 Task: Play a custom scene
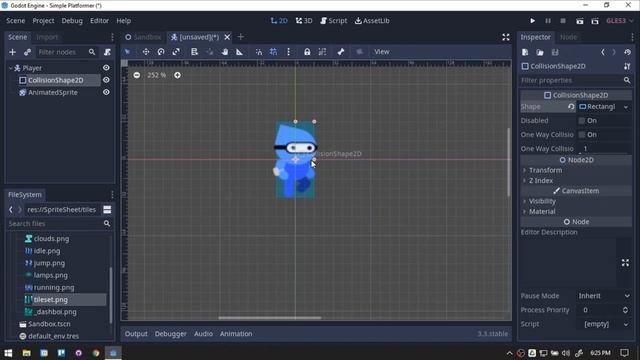595,21
